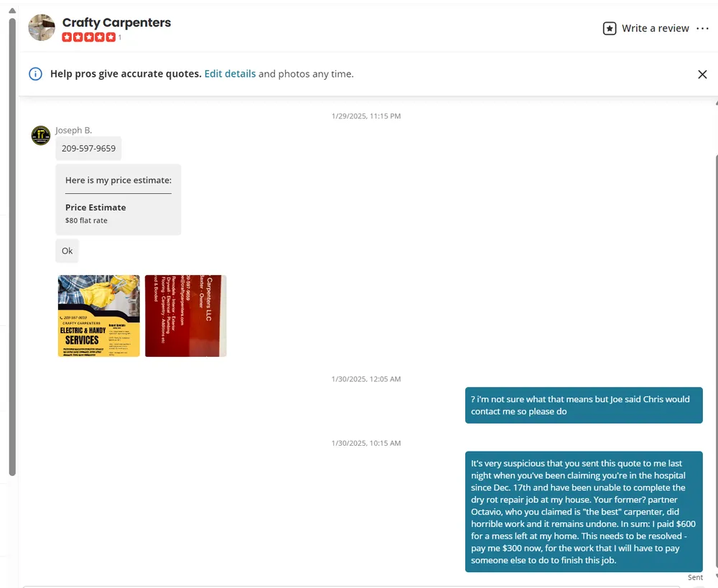Image resolution: width=718 pixels, height=588 pixels.
Task: Open the red business card image
Action: [x=185, y=316]
